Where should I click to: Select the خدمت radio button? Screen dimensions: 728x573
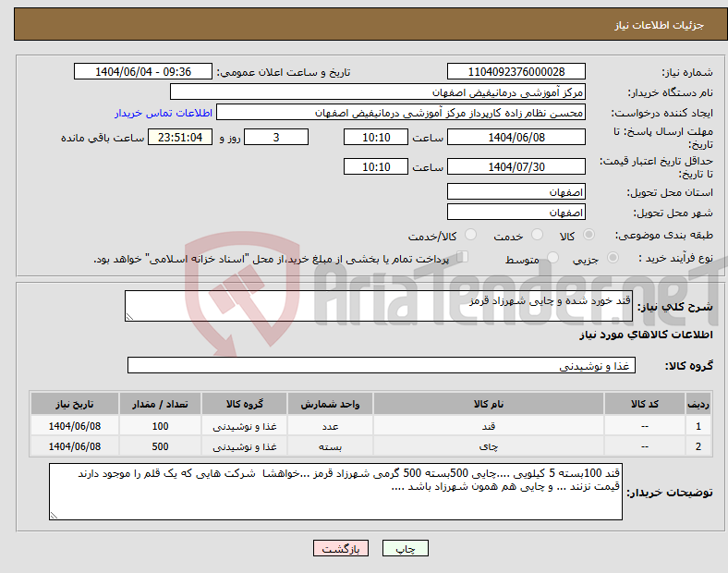(537, 235)
